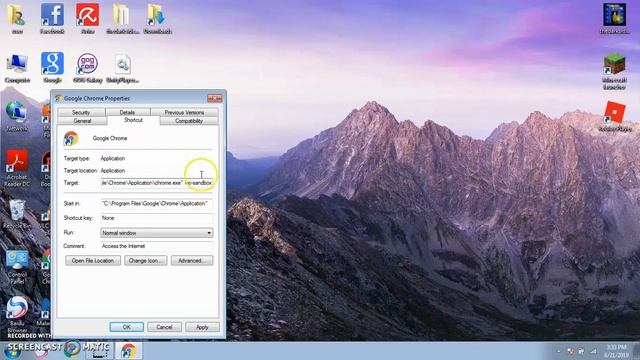Open the folder with blue download arrow
This screenshot has width=640, height=360.
click(x=157, y=18)
